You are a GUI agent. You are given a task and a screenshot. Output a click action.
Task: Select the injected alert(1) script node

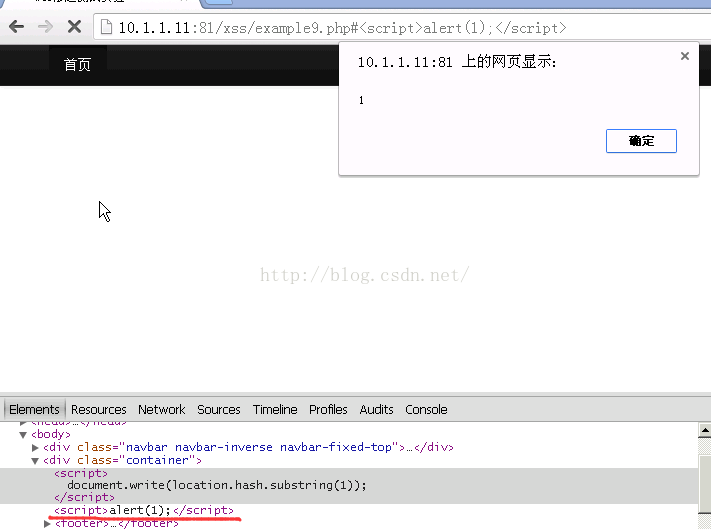click(144, 510)
